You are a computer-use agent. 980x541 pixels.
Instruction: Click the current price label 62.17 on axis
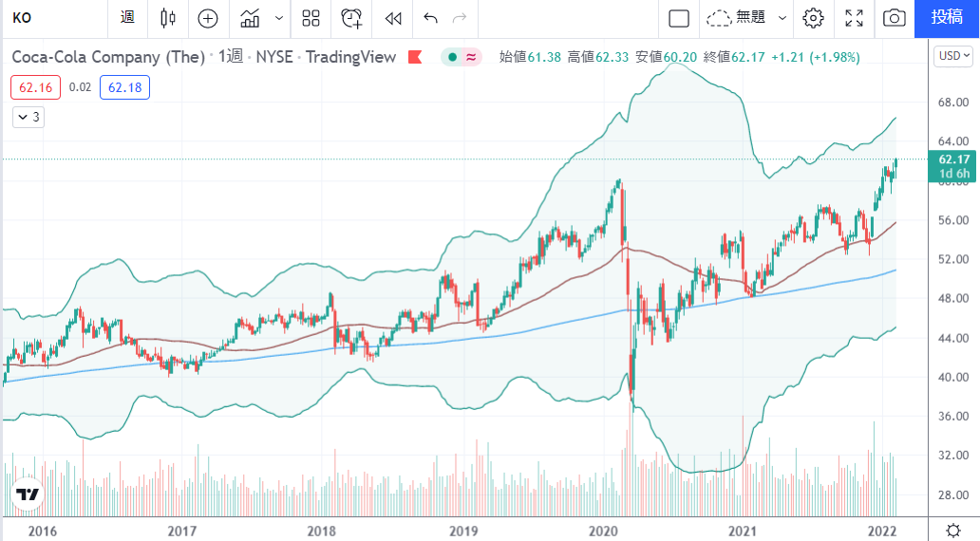click(953, 166)
